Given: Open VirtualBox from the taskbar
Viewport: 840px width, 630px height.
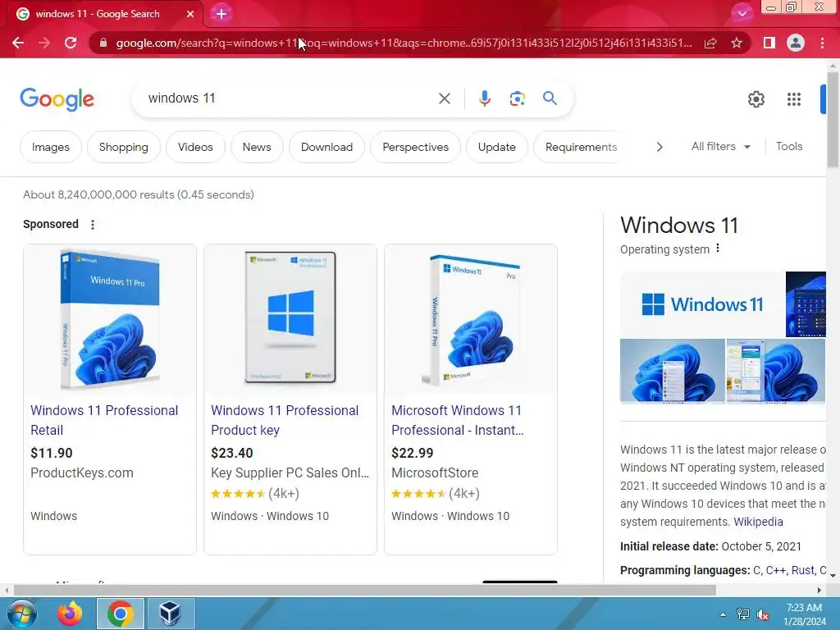Looking at the screenshot, I should pos(171,614).
